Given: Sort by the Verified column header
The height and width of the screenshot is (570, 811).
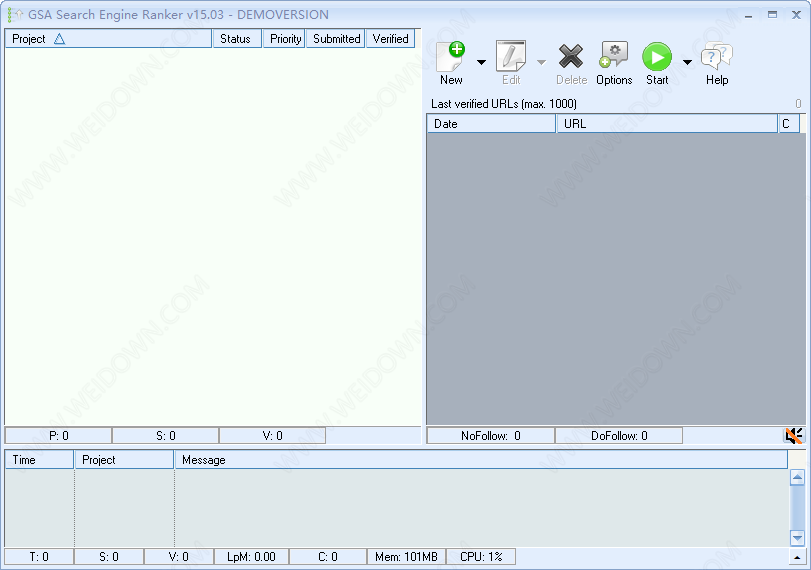Looking at the screenshot, I should point(391,39).
